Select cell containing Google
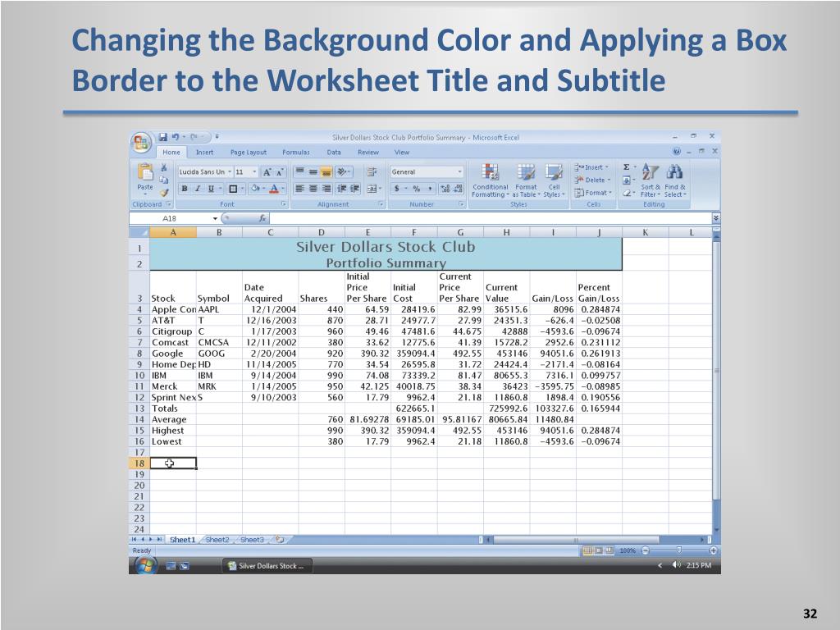The width and height of the screenshot is (840, 630). pos(173,354)
